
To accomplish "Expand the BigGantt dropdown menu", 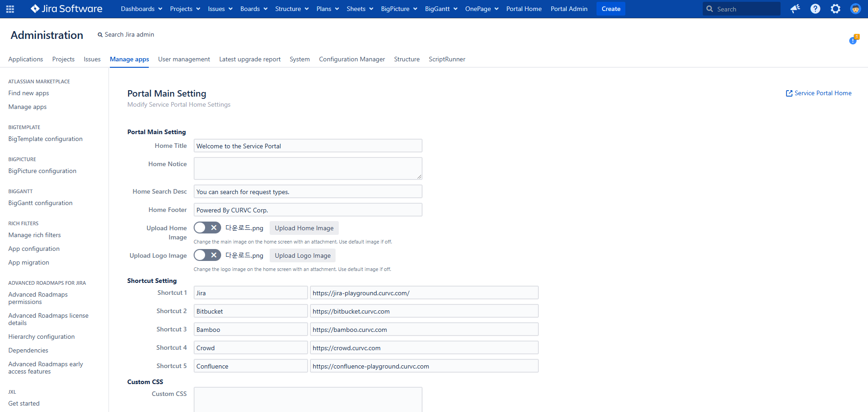I will pos(441,9).
